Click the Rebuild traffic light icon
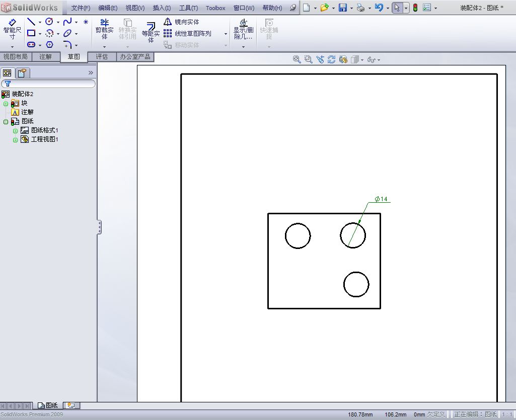Image resolution: width=516 pixels, height=420 pixels. (415, 8)
